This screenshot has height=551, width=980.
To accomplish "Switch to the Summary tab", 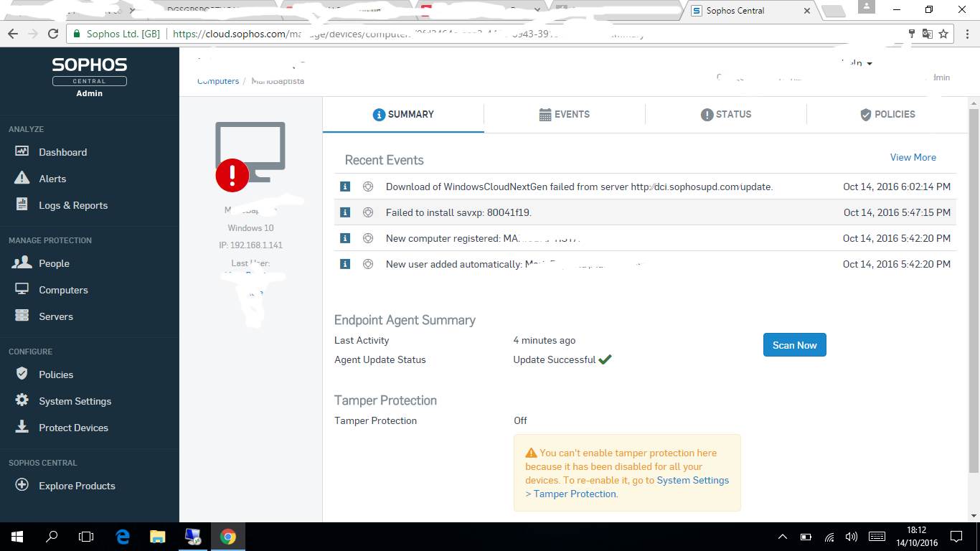I will pyautogui.click(x=403, y=114).
